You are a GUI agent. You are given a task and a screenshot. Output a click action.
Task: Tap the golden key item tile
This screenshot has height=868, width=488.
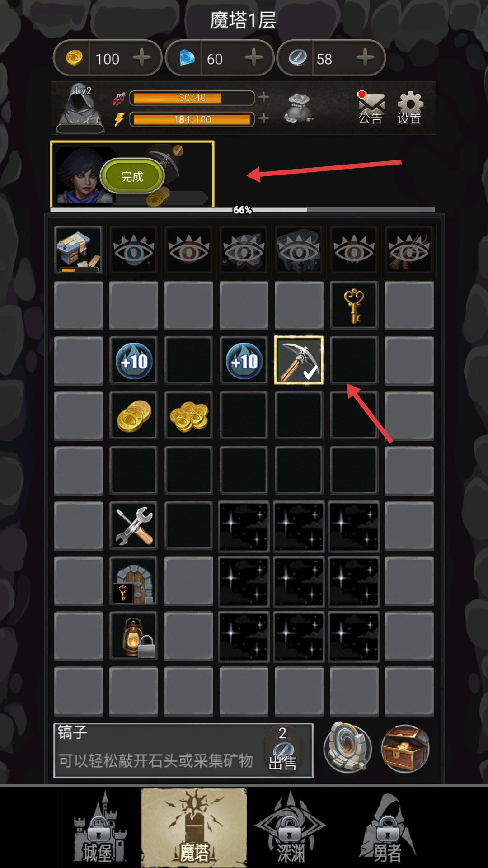354,305
